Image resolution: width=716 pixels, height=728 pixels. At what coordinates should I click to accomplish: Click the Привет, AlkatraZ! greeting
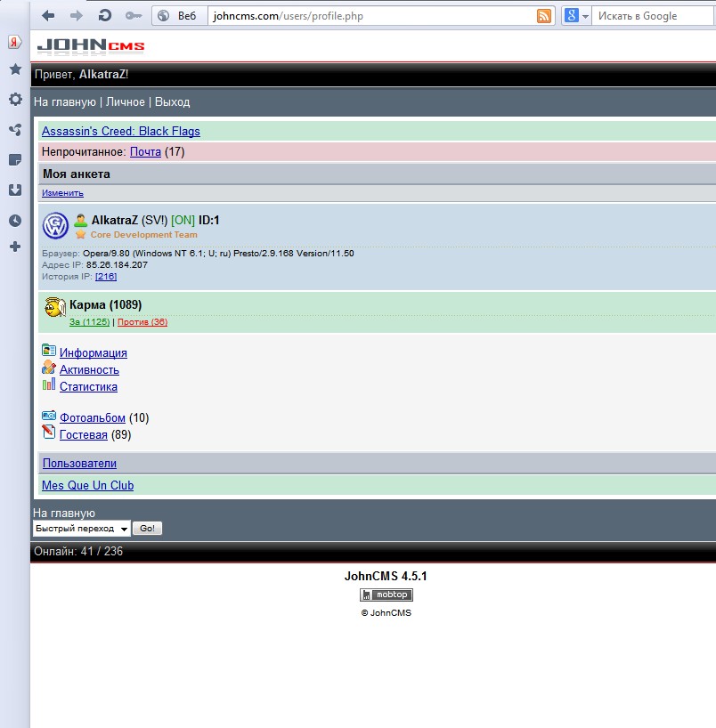(81, 74)
